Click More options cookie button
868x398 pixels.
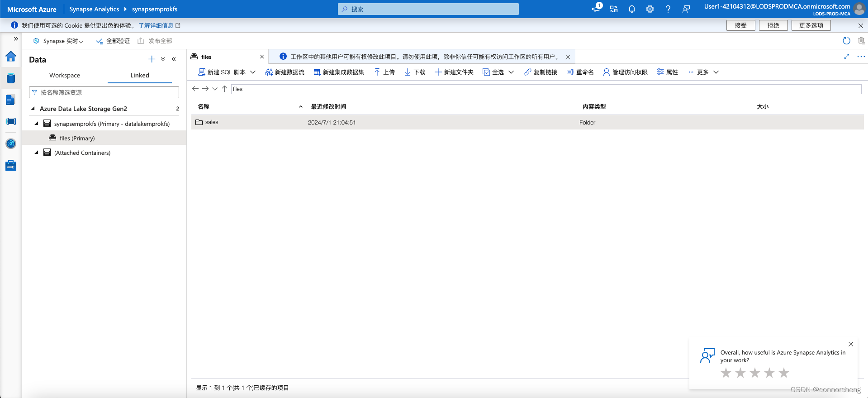811,25
